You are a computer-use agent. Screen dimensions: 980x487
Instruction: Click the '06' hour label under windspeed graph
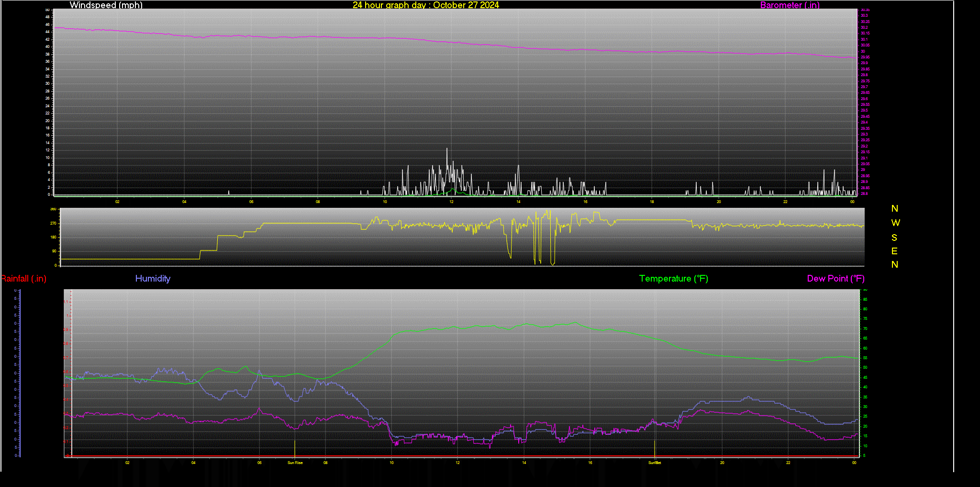click(251, 202)
